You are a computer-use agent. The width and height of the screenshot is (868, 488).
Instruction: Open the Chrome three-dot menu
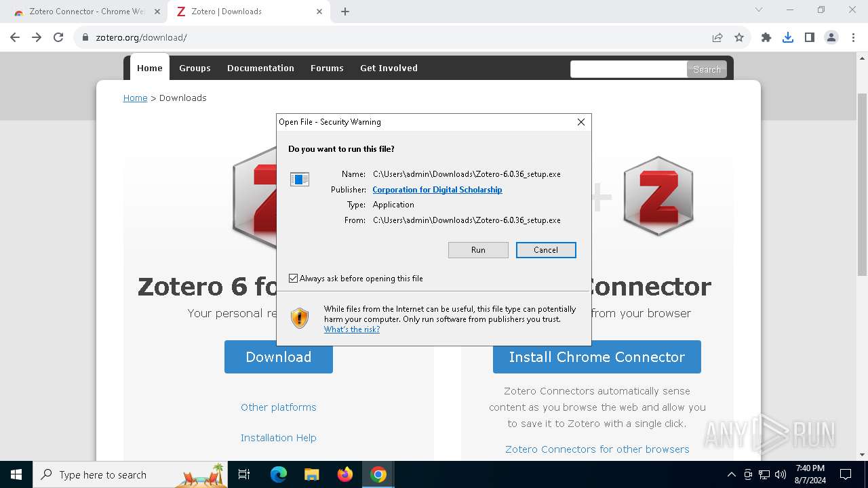pos(853,37)
